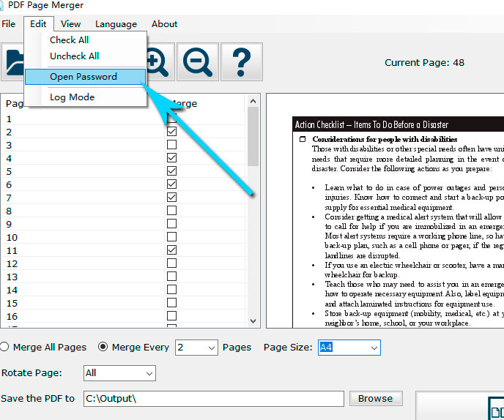The image size is (504, 420).
Task: Select Log Mode in the Edit menu
Action: point(72,97)
